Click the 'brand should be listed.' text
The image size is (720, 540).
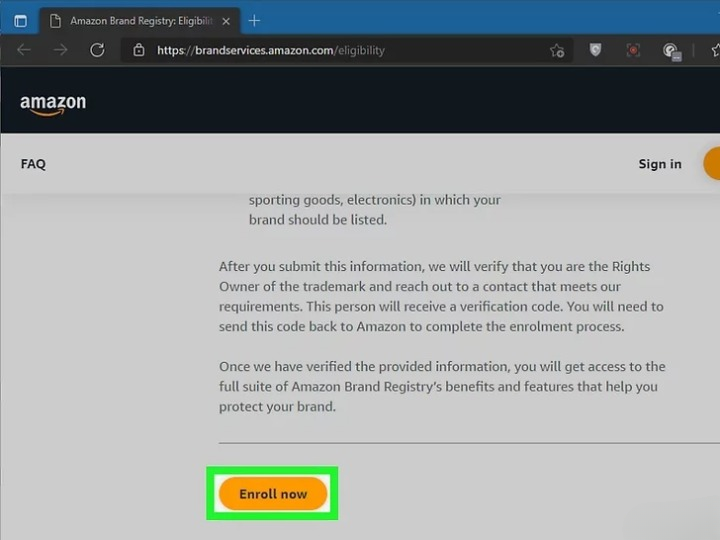click(x=318, y=219)
